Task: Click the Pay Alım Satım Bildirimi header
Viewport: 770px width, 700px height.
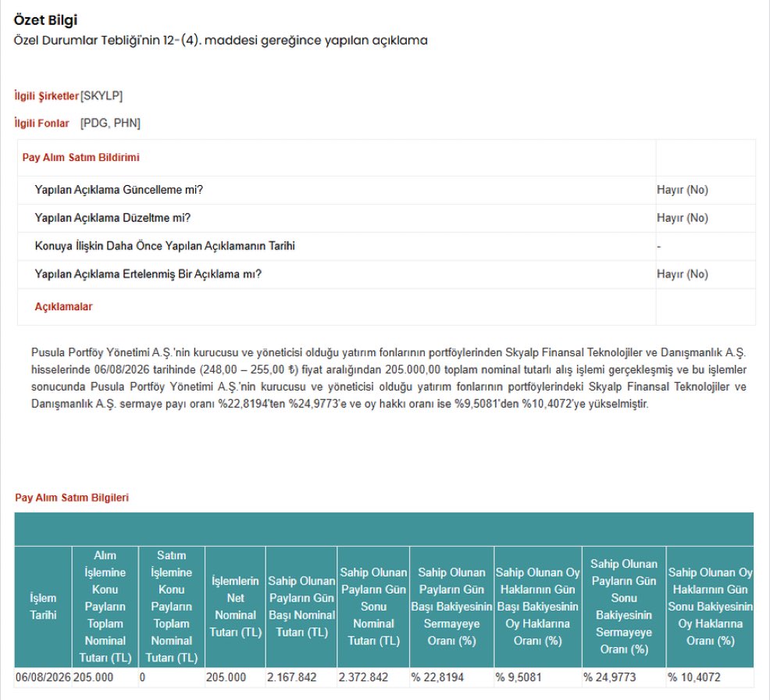Action: (81, 157)
